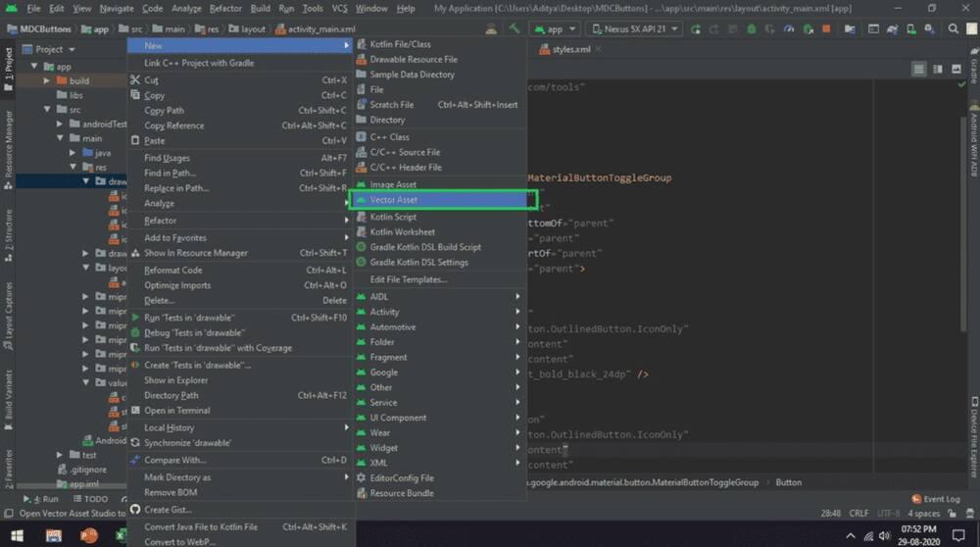The width and height of the screenshot is (980, 547).
Task: Switch editor to Design view icon
Action: point(956,70)
